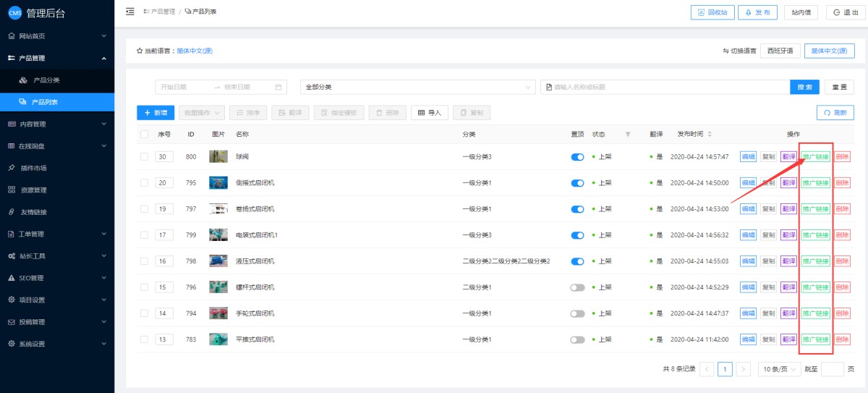Open the SEO管理 sidebar menu
This screenshot has width=868, height=393.
(56, 278)
